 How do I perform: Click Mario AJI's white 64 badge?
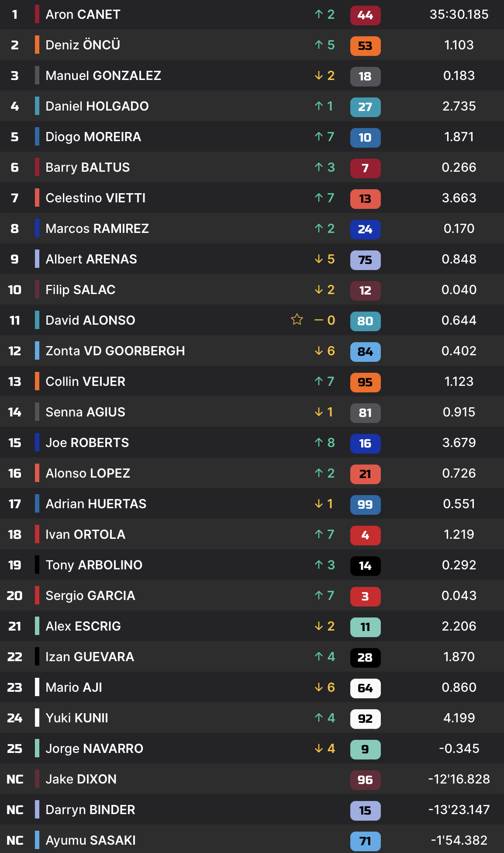[x=365, y=688]
